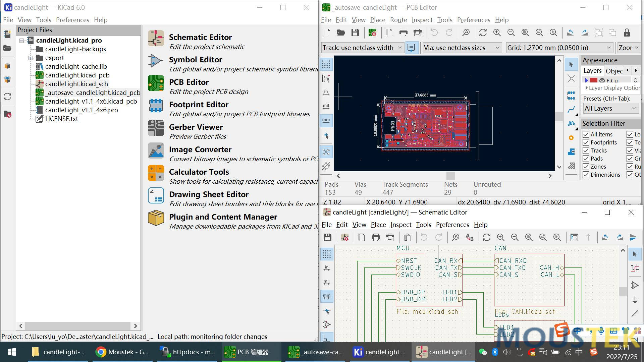This screenshot has height=362, width=644.
Task: Zoom in on the PCB Editor canvas
Action: tap(497, 33)
